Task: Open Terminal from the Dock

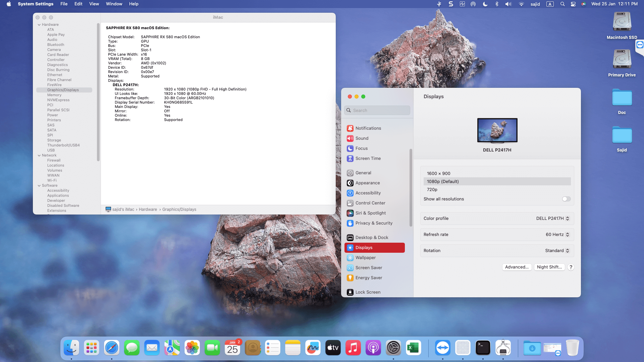Action: [483, 348]
